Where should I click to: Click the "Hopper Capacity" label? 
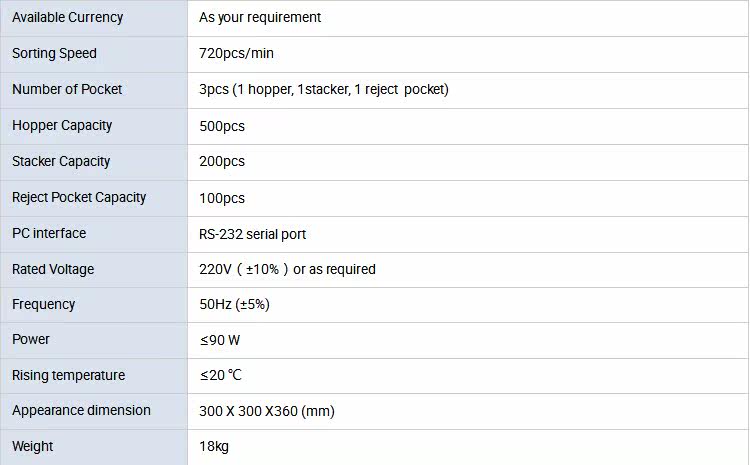click(x=62, y=125)
